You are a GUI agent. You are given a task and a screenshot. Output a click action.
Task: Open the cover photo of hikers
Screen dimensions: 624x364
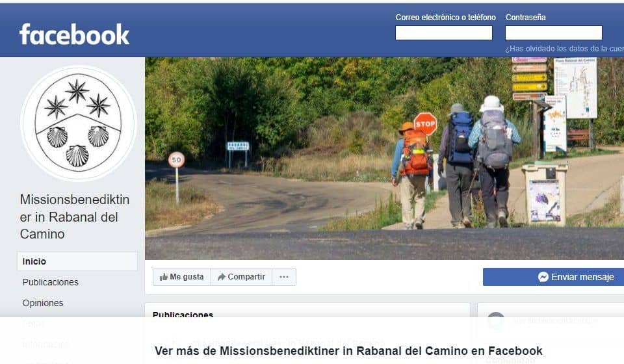(x=384, y=159)
